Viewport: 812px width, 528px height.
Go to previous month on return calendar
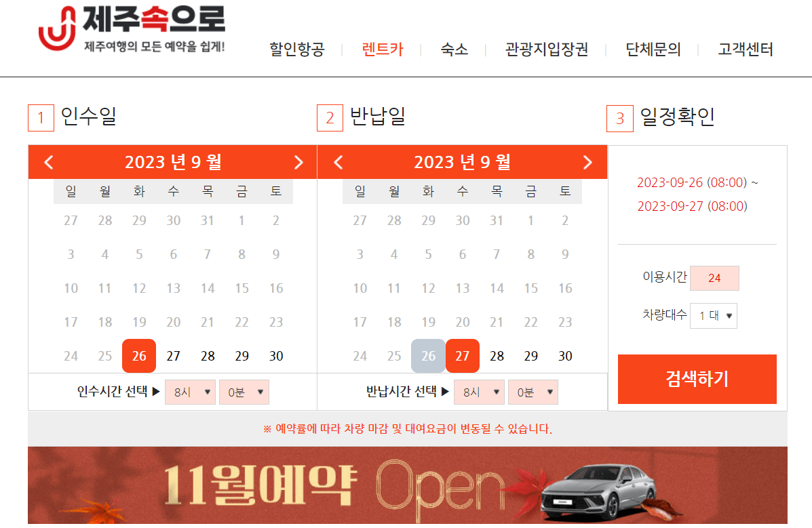[337, 162]
